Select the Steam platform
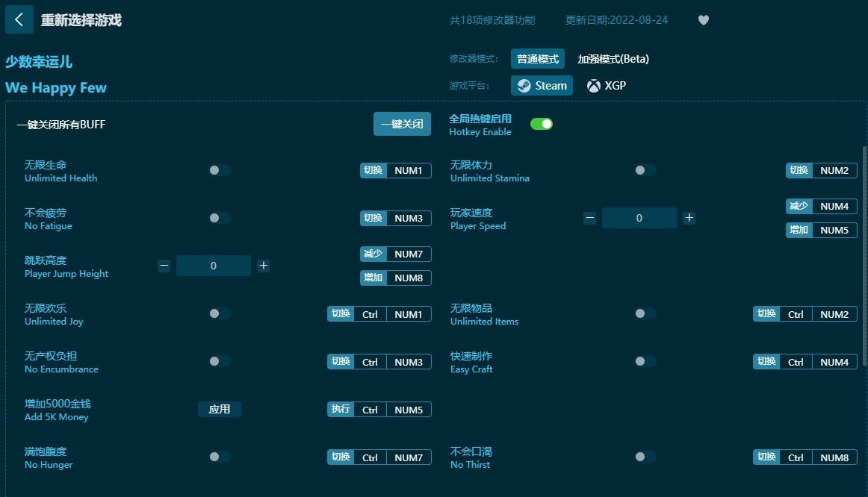 pyautogui.click(x=542, y=86)
